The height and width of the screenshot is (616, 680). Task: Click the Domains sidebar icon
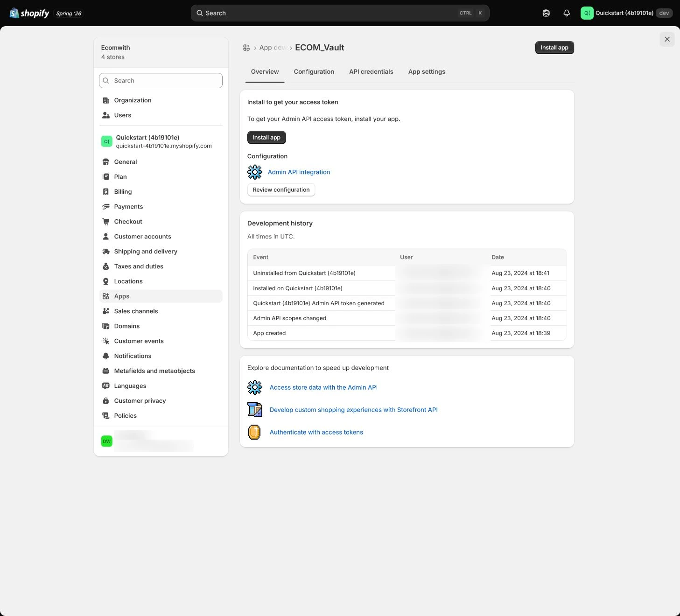click(106, 326)
